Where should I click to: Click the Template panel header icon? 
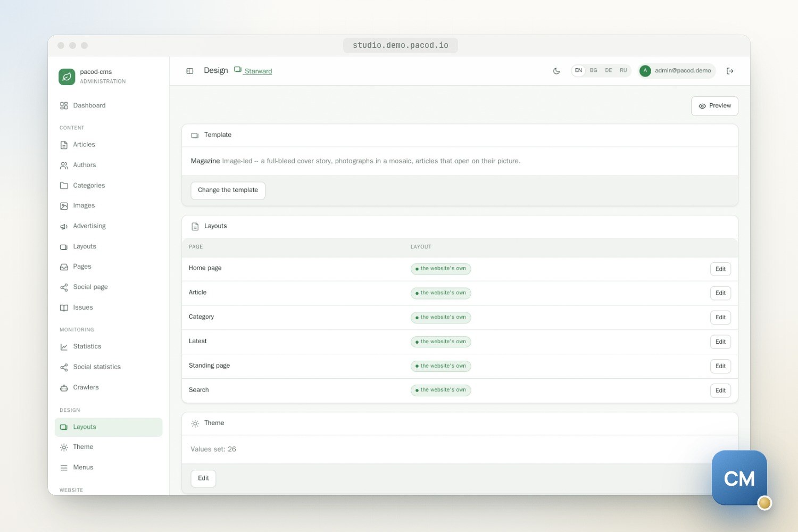tap(195, 136)
